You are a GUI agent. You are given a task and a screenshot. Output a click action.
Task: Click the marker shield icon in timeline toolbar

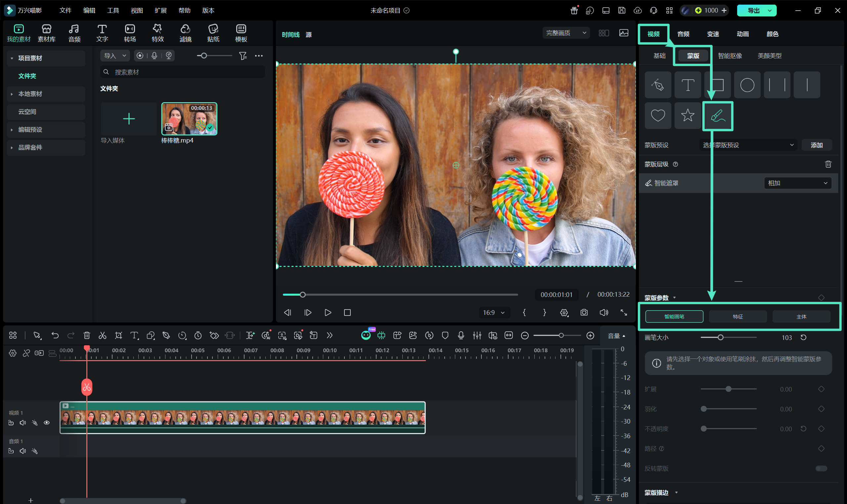[x=445, y=336]
